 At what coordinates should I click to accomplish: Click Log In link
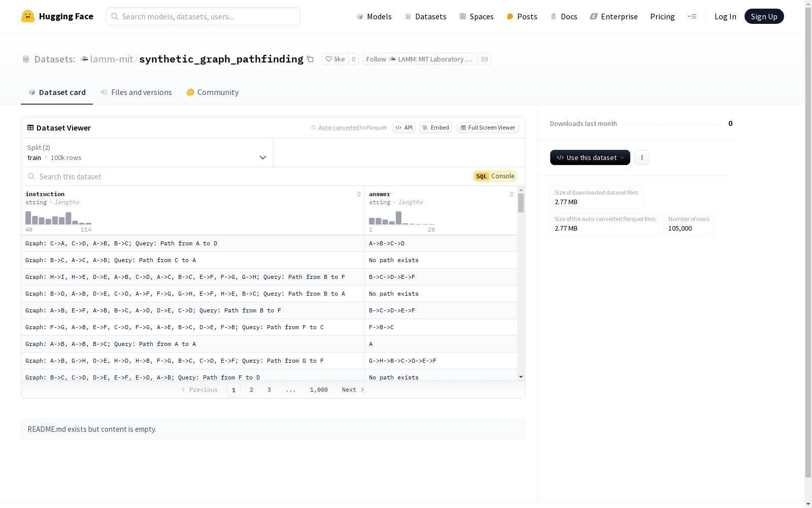[725, 16]
